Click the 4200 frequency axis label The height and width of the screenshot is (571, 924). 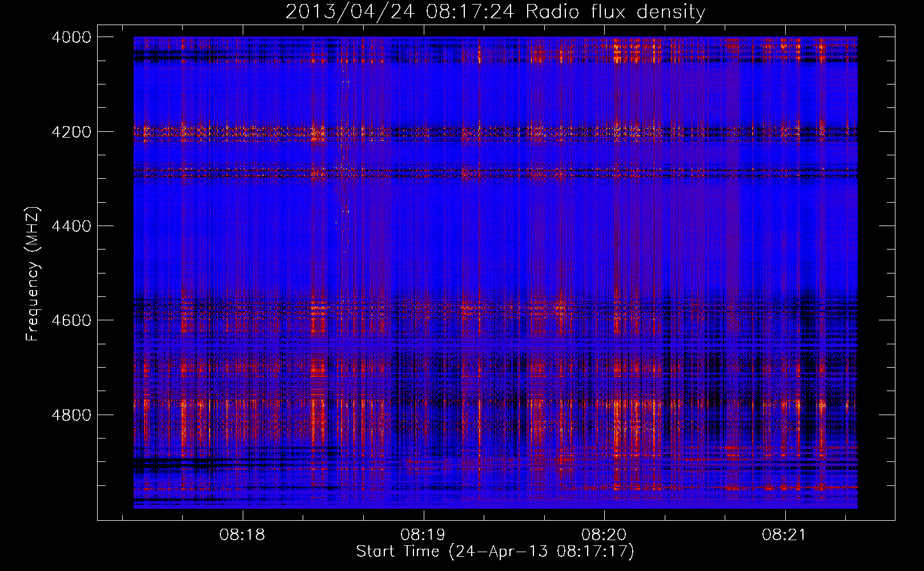tap(71, 132)
